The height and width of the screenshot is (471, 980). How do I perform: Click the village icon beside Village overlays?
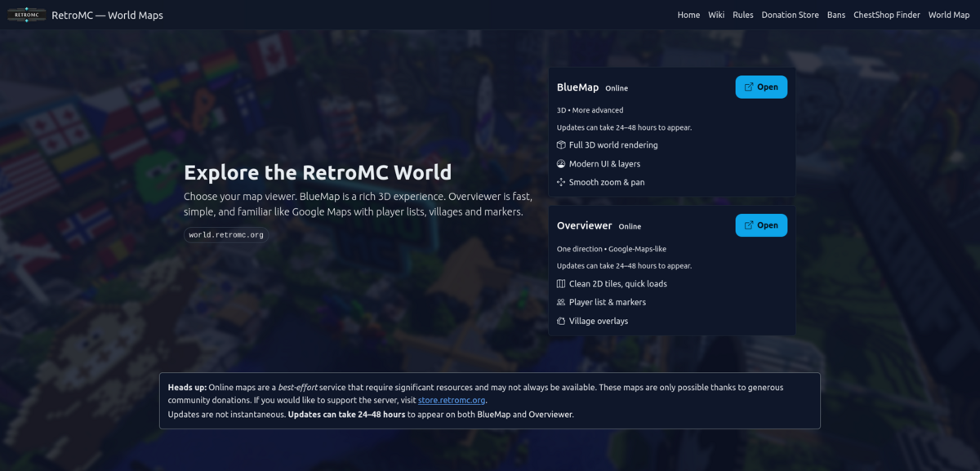(561, 321)
